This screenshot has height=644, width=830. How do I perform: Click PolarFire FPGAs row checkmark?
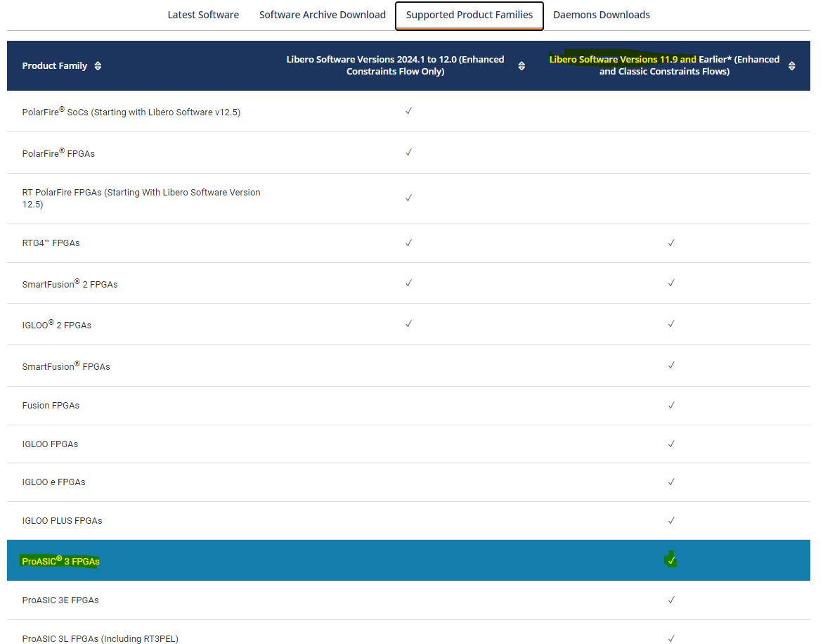pyautogui.click(x=408, y=153)
